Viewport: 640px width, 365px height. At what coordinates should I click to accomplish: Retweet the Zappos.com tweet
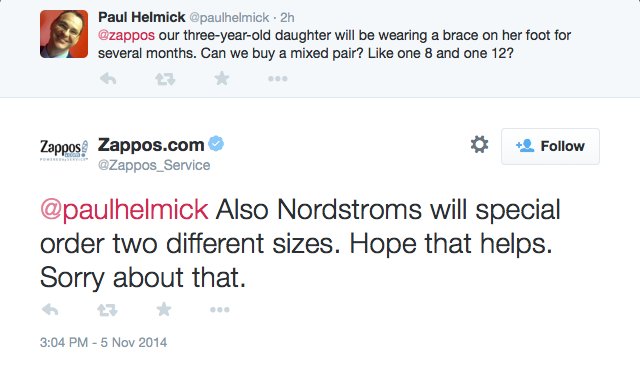point(107,310)
